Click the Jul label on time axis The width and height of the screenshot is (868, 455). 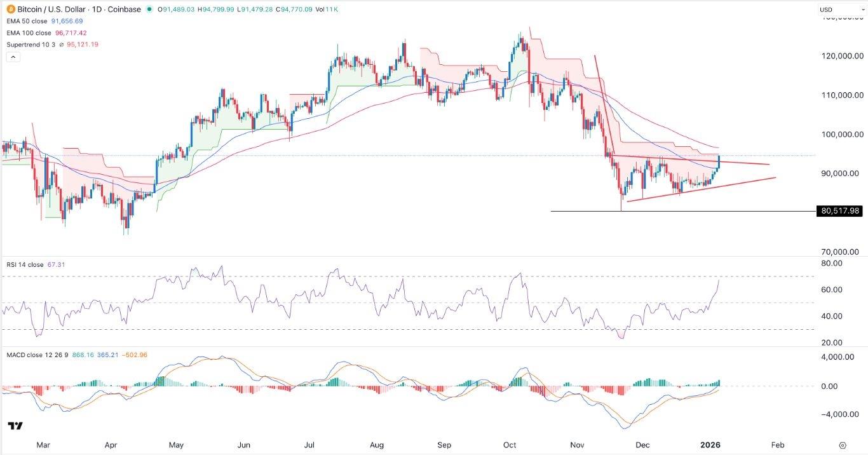tap(309, 445)
